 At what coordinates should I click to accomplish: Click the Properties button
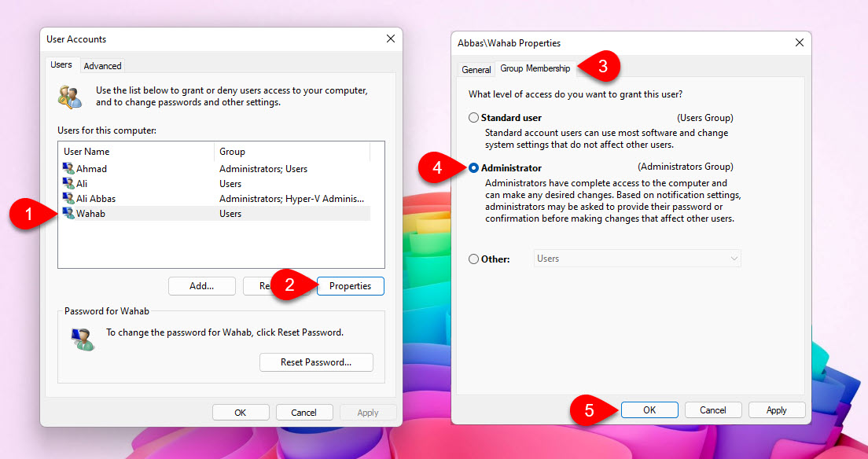click(x=351, y=286)
